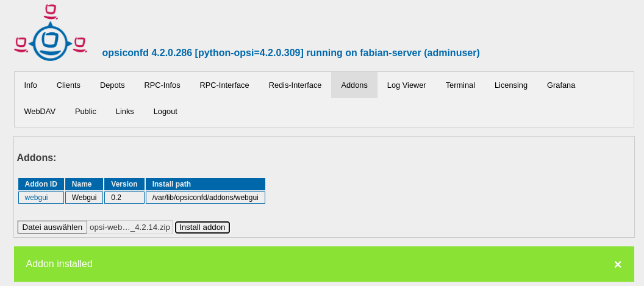Open the webgui addon link
This screenshot has width=644, height=286.
[x=36, y=198]
